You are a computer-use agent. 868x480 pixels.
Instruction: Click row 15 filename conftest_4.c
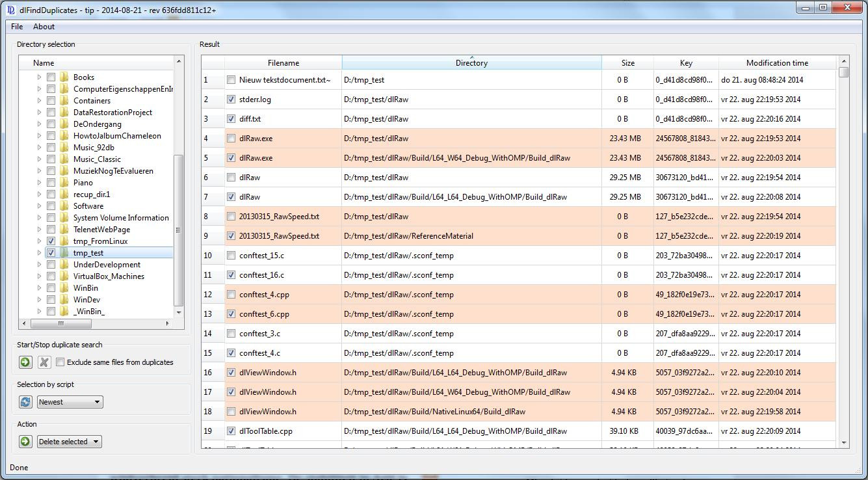tap(259, 353)
